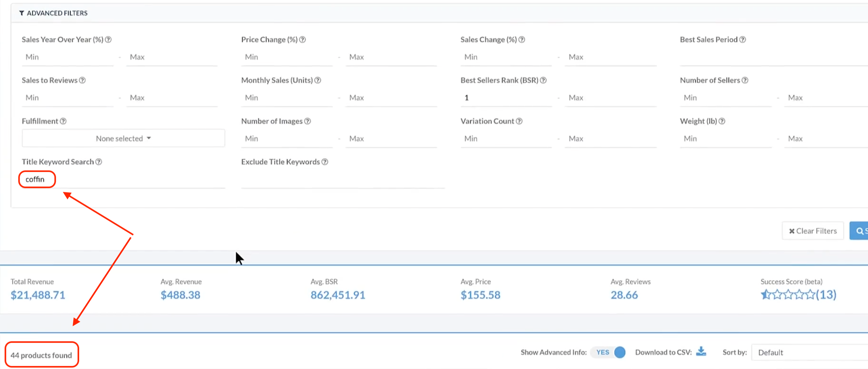Click the Exclude Title Keywords input field
The width and height of the screenshot is (868, 369).
tap(342, 180)
